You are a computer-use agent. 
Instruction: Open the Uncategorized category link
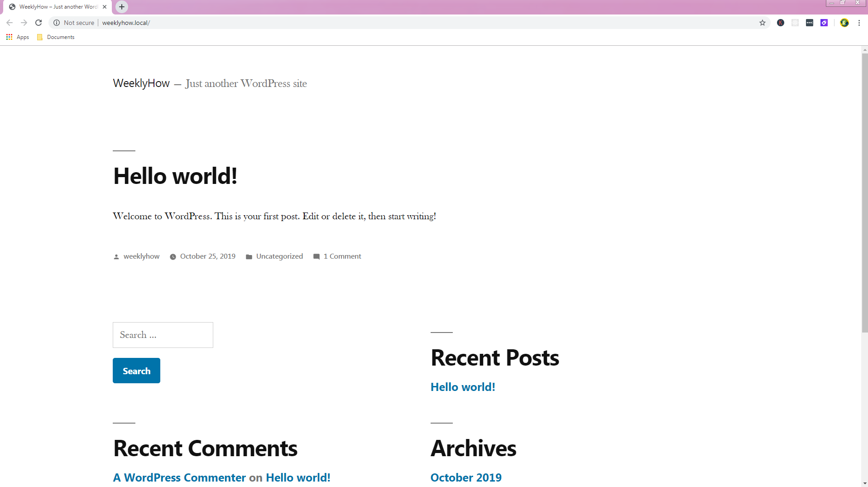click(x=279, y=256)
